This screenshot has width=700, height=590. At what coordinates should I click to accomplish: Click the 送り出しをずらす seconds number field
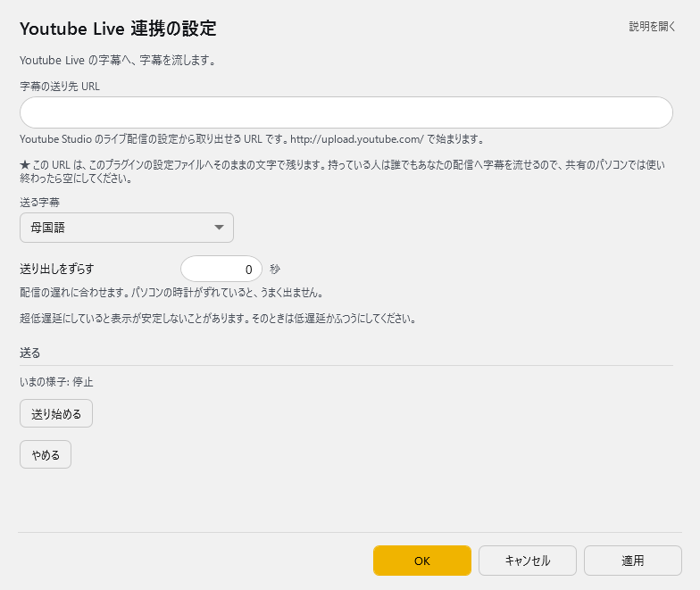(x=221, y=269)
